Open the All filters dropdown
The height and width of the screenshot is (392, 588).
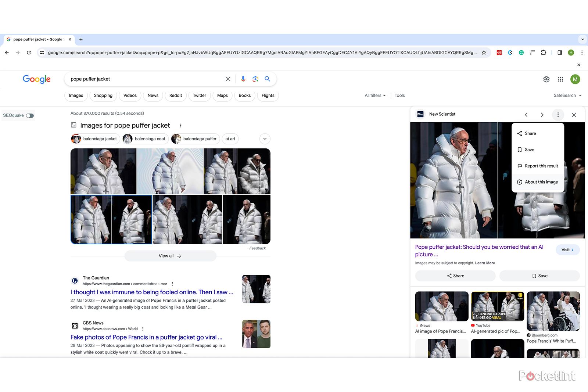pos(375,95)
